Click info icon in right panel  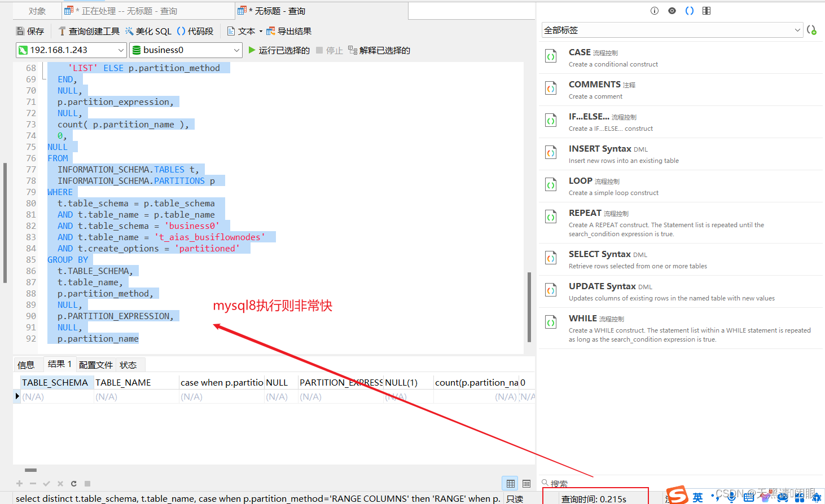click(x=655, y=11)
